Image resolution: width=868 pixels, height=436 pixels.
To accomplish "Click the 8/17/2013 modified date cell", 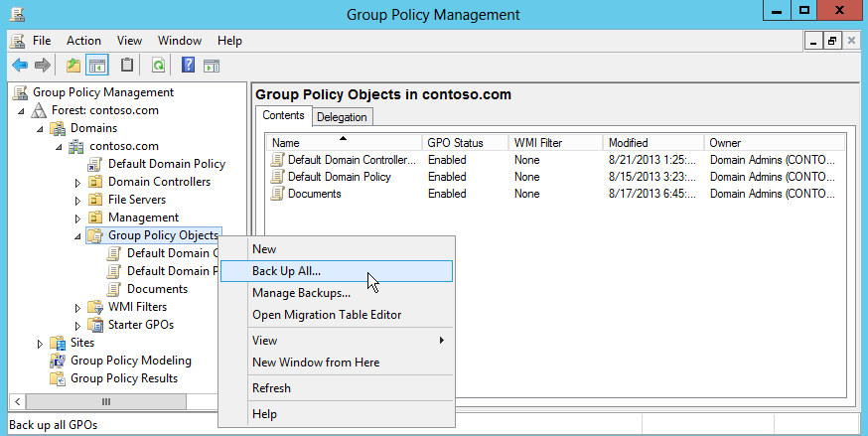I will coord(652,194).
